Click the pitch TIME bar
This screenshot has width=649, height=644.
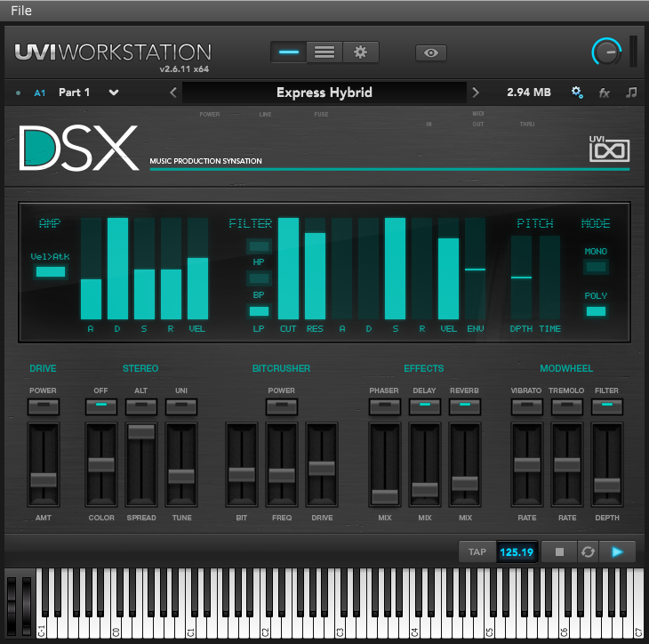pyautogui.click(x=549, y=278)
